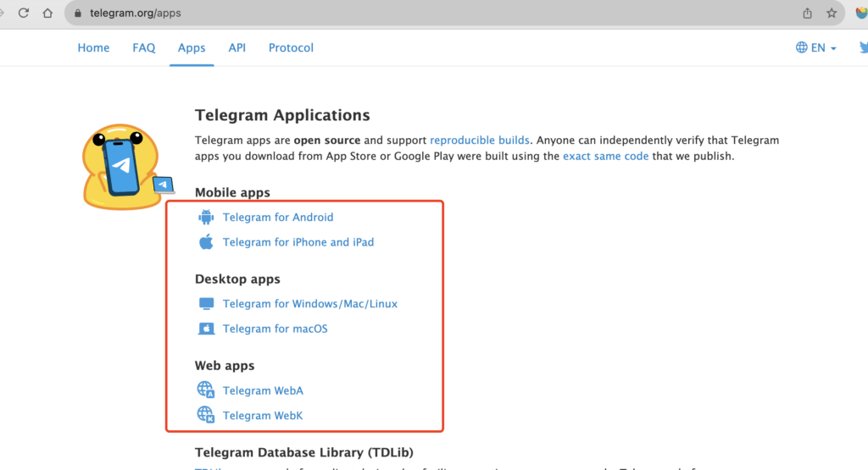
Task: Click the macOS icon beside Telegram for macOS
Action: click(206, 329)
